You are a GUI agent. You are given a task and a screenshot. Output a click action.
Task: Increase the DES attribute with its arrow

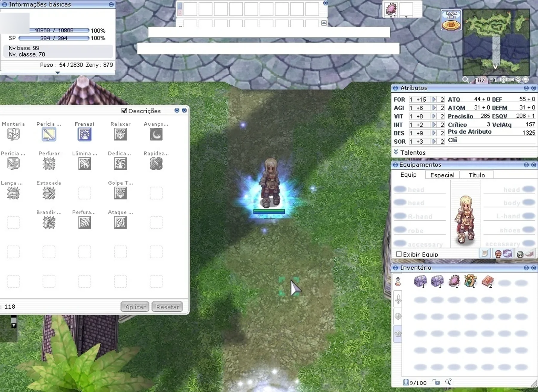tap(434, 133)
